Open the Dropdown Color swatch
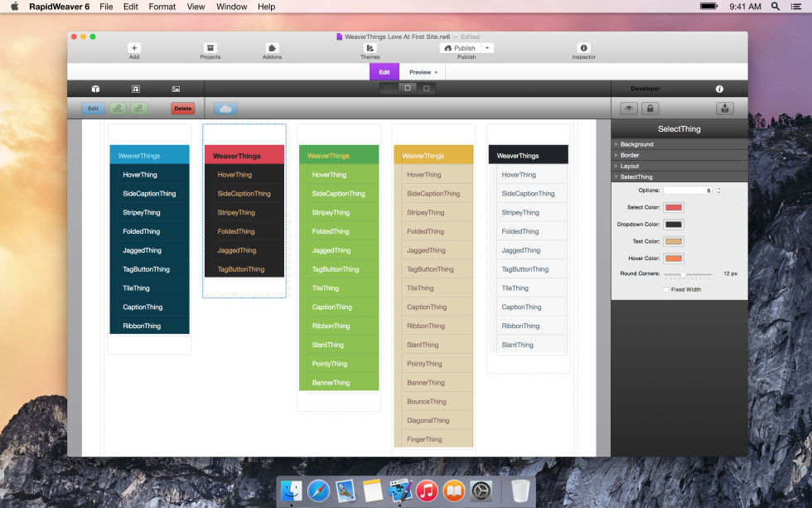 pos(674,225)
